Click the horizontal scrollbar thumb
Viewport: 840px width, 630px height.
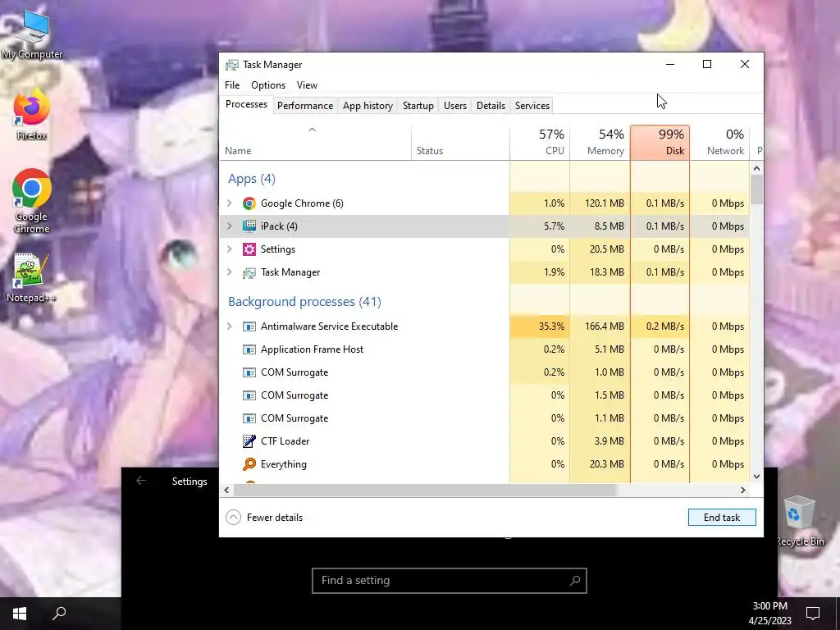point(426,491)
